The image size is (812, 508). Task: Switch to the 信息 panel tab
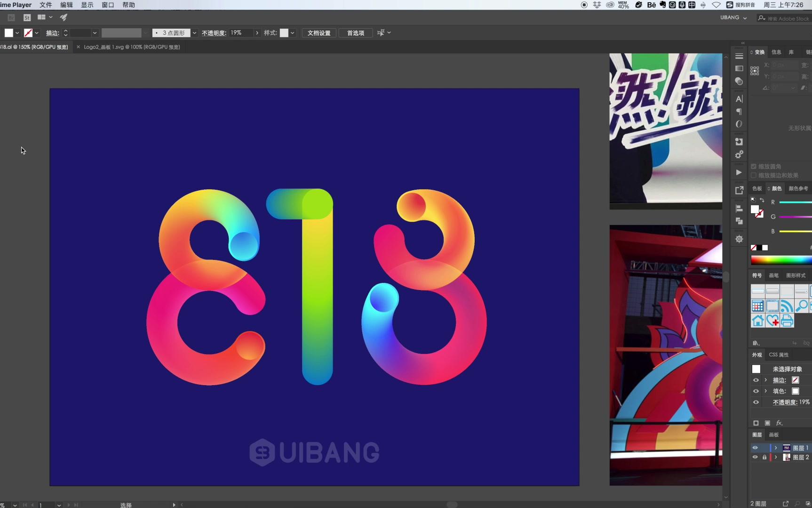tap(776, 52)
